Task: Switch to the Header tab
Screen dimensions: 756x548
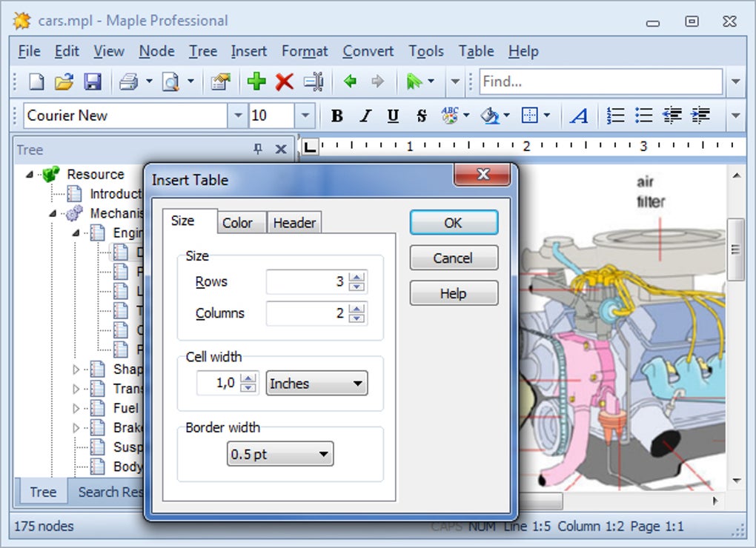Action: click(x=294, y=223)
